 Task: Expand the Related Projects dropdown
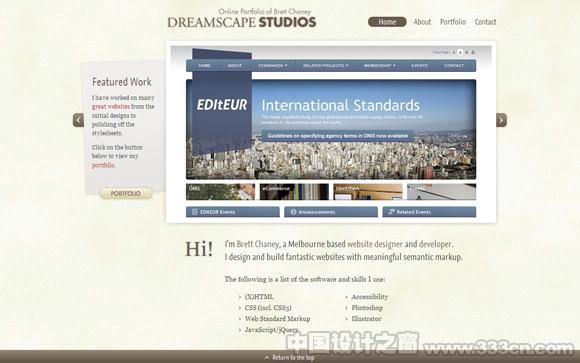click(326, 65)
